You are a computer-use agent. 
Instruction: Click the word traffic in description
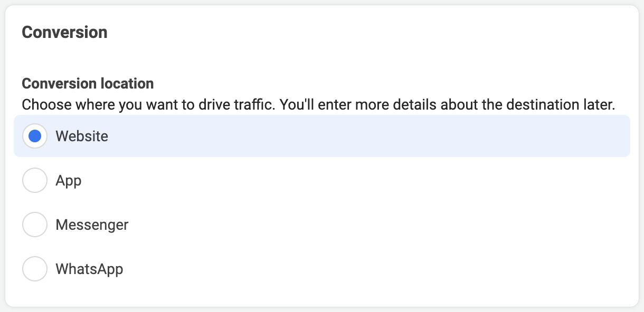256,104
